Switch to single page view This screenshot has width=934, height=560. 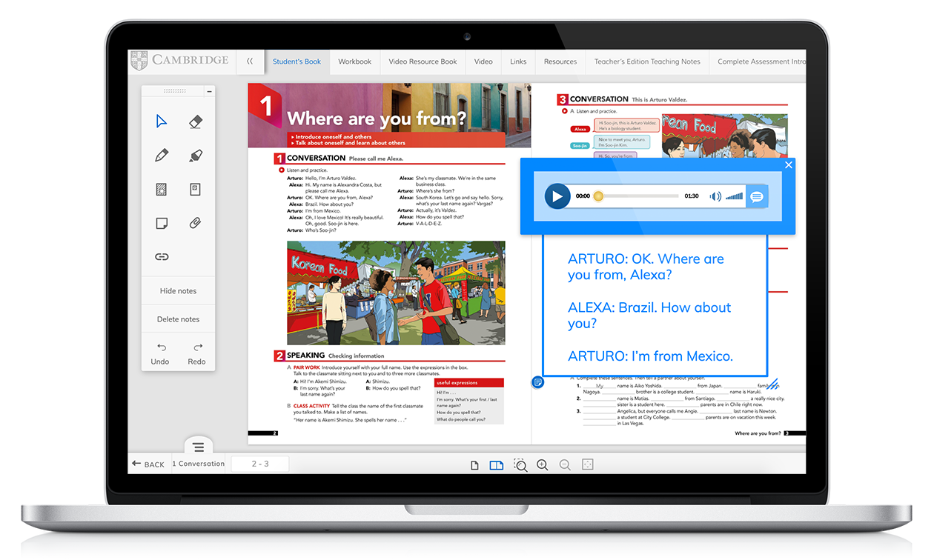tap(475, 465)
